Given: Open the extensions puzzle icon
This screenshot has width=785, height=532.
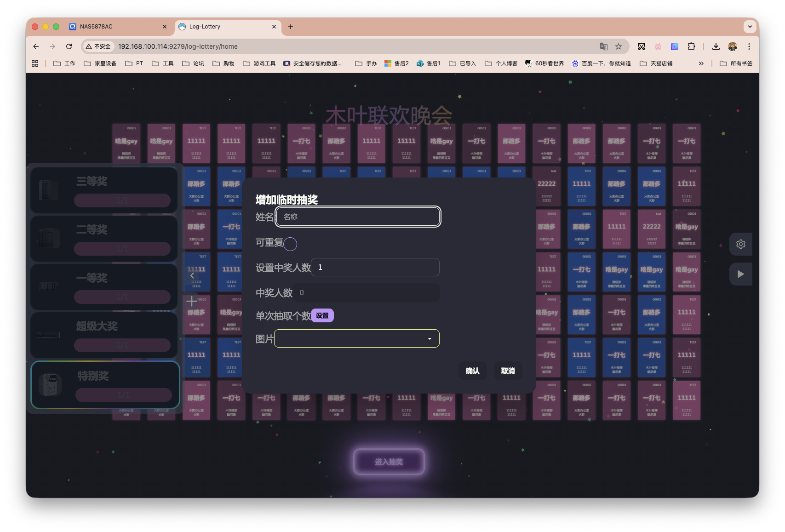Looking at the screenshot, I should (x=691, y=46).
